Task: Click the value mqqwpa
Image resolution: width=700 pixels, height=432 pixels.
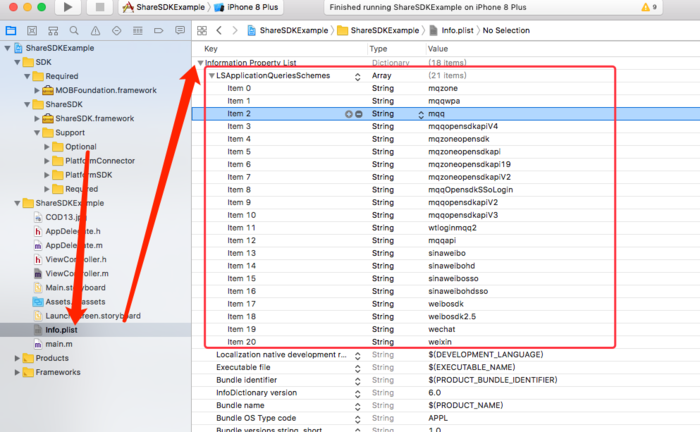Action: (x=444, y=101)
